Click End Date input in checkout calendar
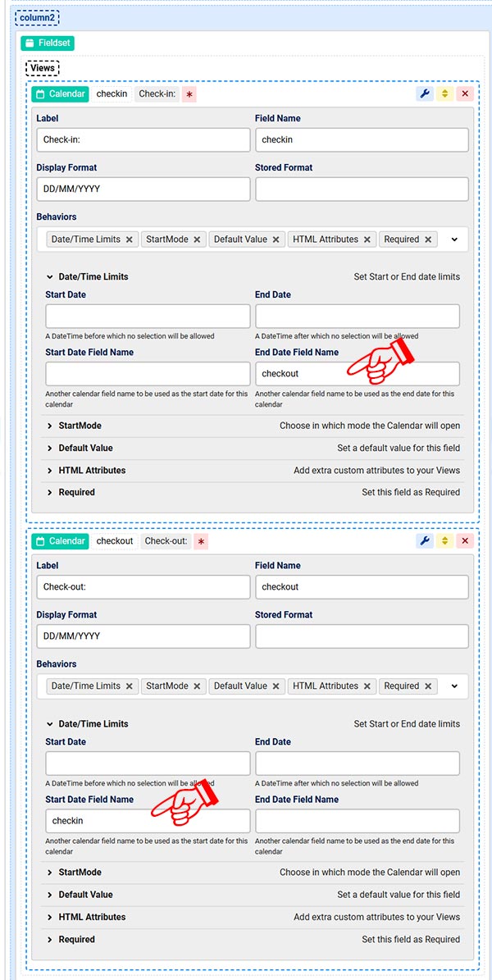Viewport: 492px width, 980px height. point(358,763)
